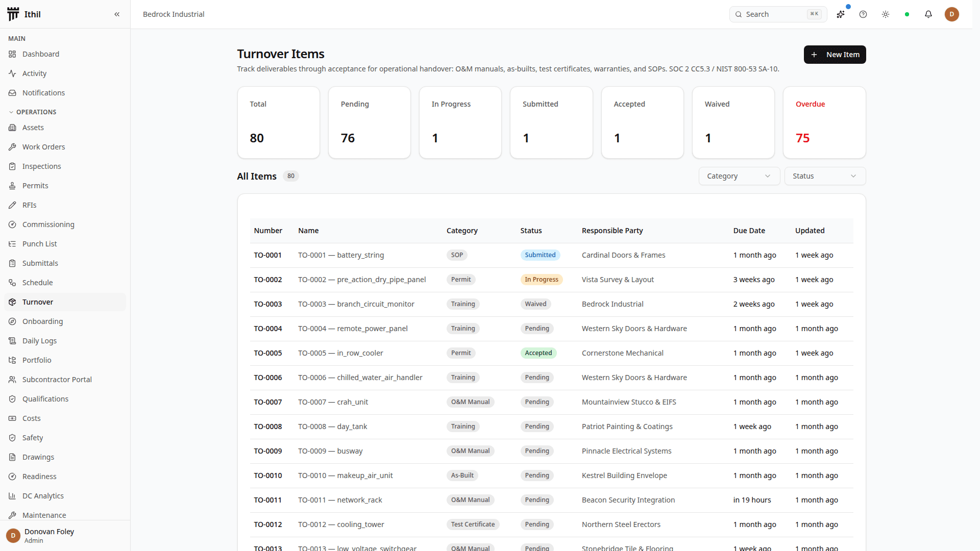Click the green online status indicator
This screenshot has width=980, height=551.
(907, 14)
